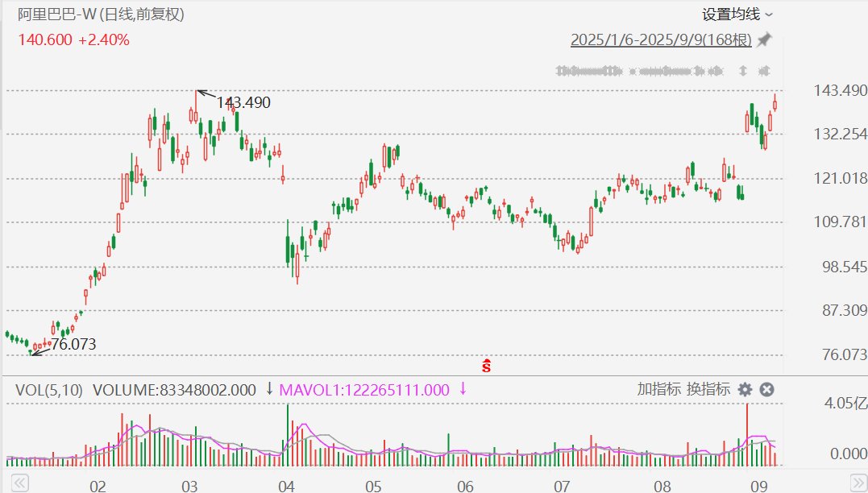
Task: Click the 76.073 low label near the candles
Action: pyautogui.click(x=73, y=344)
